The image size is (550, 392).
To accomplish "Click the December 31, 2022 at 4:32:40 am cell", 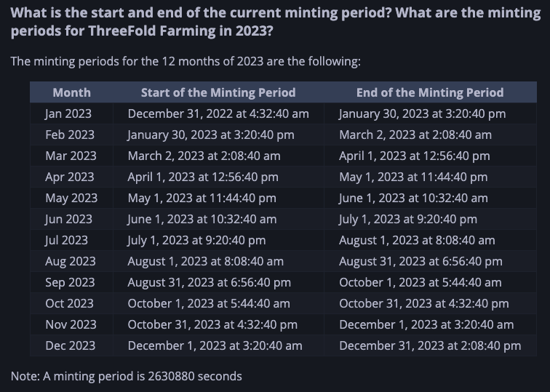I will (x=218, y=113).
